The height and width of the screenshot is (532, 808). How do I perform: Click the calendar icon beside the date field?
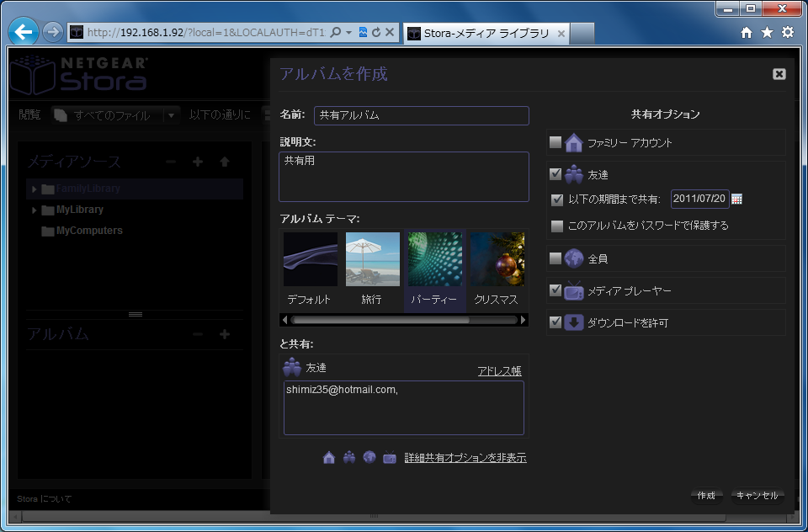coord(737,199)
